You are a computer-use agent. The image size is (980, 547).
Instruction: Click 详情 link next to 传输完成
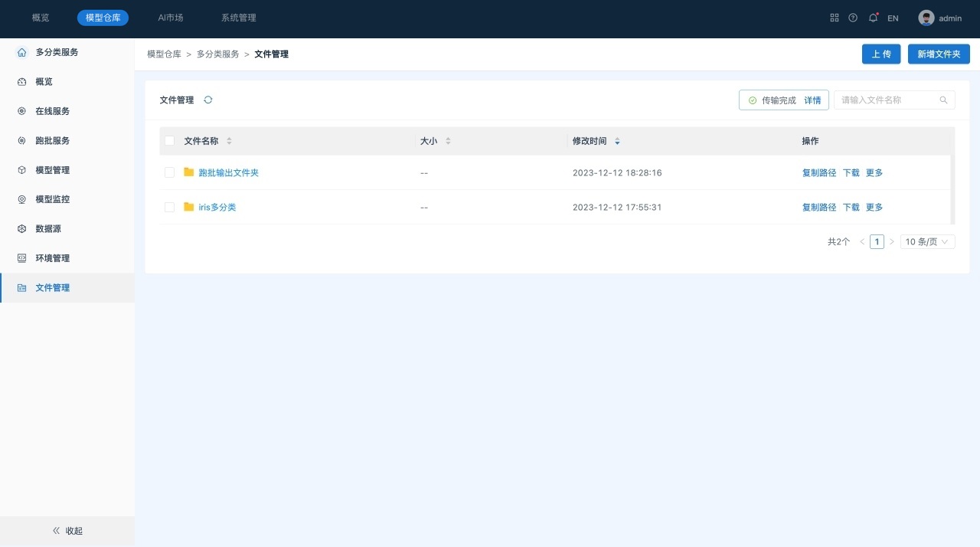click(812, 100)
